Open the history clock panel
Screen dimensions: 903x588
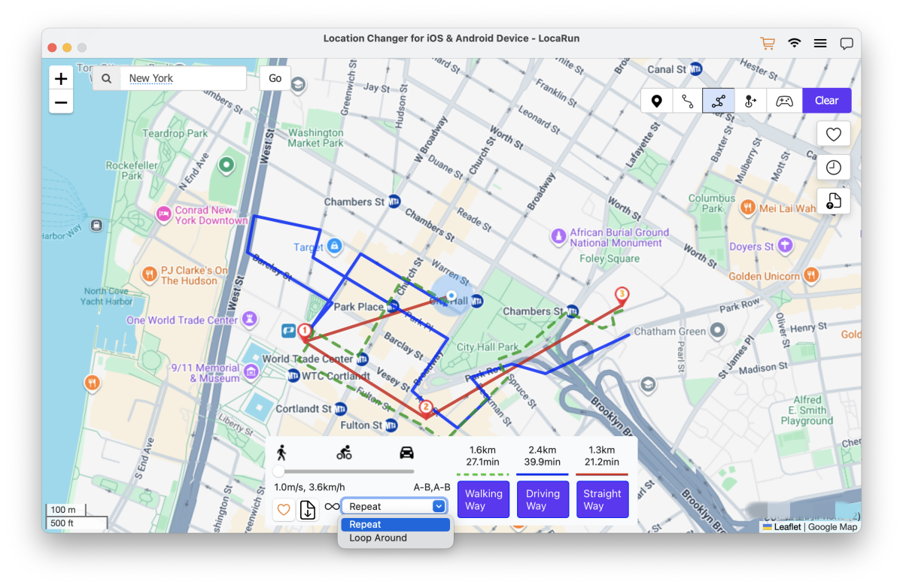point(833,168)
